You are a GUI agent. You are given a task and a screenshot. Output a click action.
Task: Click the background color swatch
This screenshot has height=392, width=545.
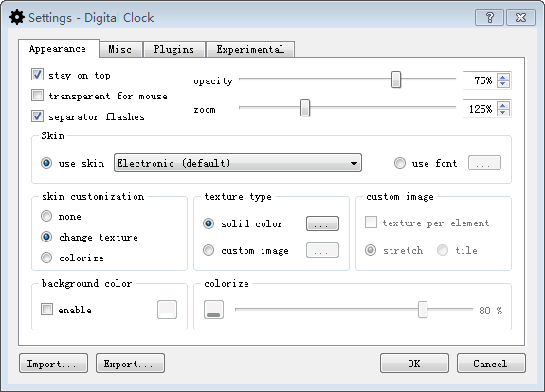[167, 310]
